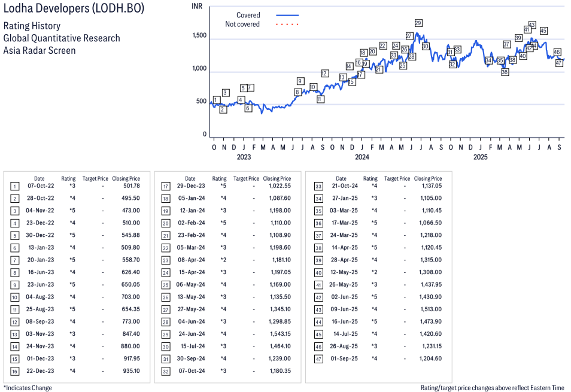Click chart marker 36 below the line

point(505,72)
